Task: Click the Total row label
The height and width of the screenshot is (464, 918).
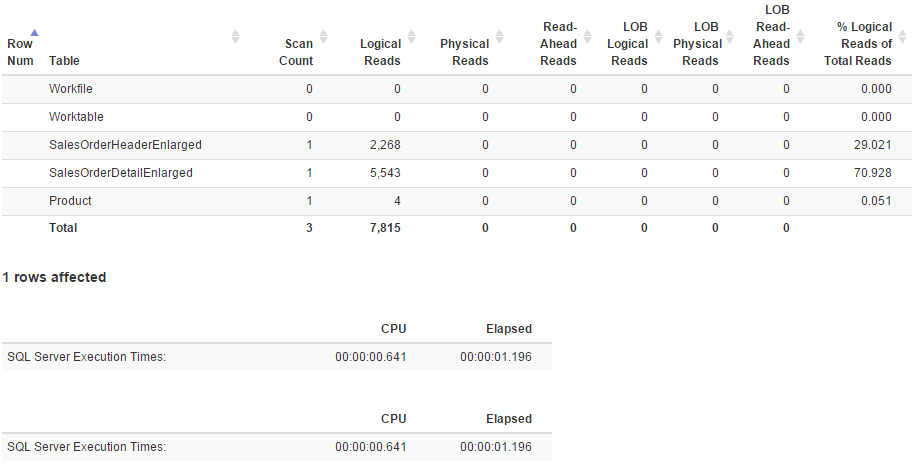Action: [63, 228]
